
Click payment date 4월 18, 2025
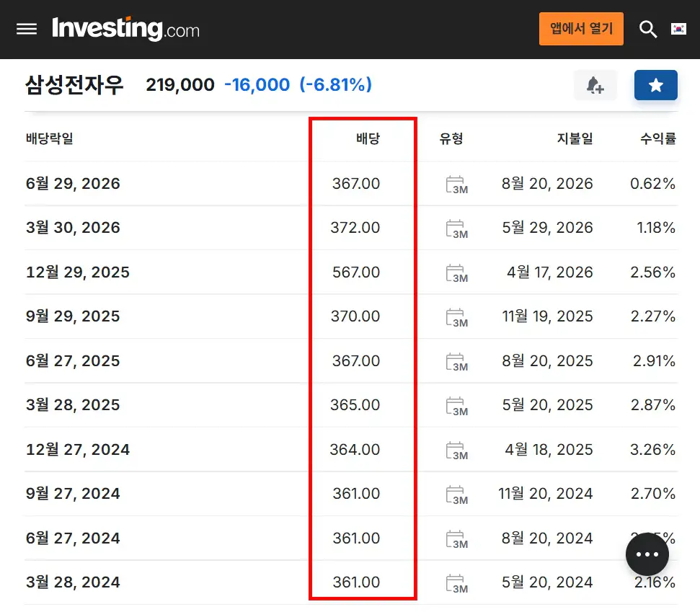(549, 449)
